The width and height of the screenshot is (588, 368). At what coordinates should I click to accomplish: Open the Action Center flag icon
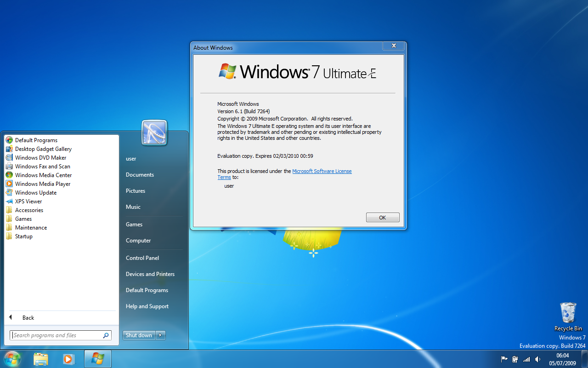tap(504, 359)
